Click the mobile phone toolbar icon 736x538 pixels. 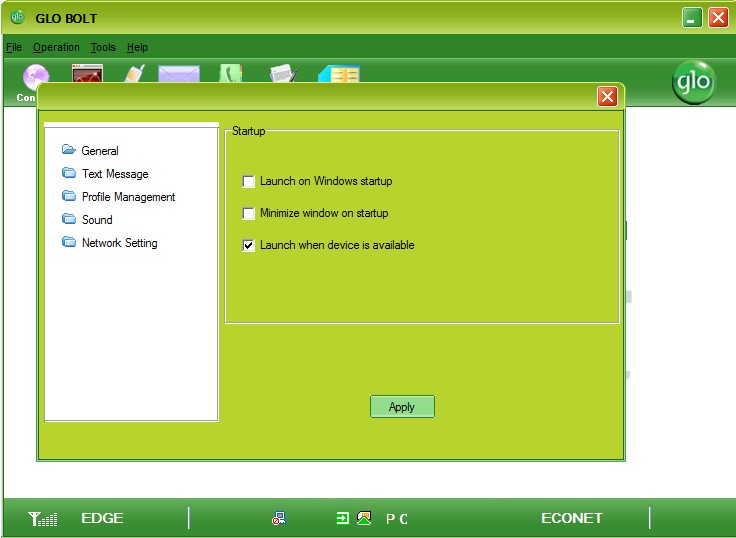(134, 73)
